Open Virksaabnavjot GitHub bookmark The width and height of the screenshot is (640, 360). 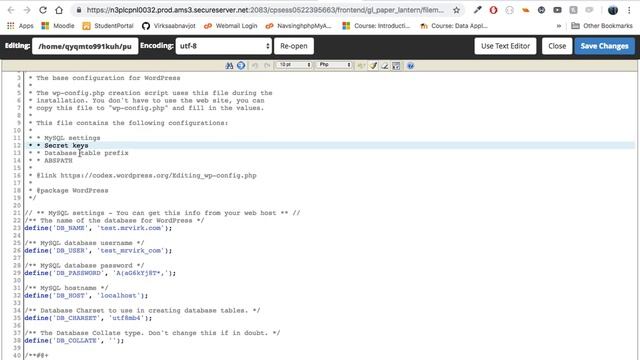pos(169,26)
